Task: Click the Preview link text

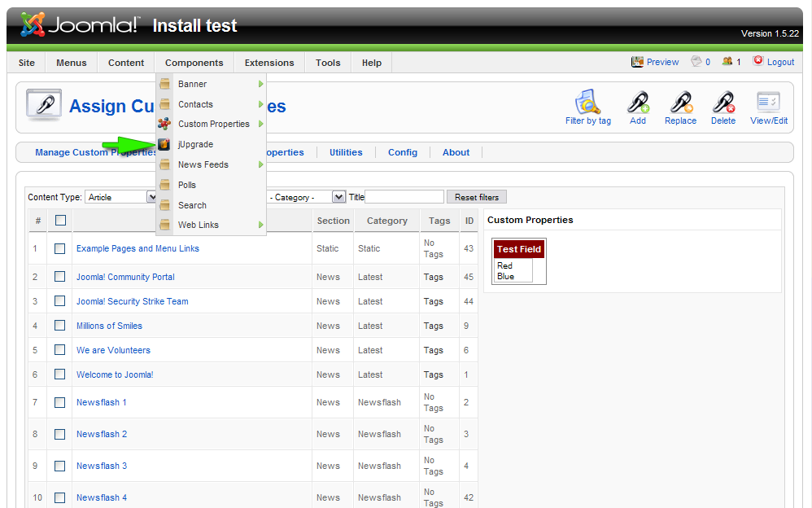Action: pos(662,62)
